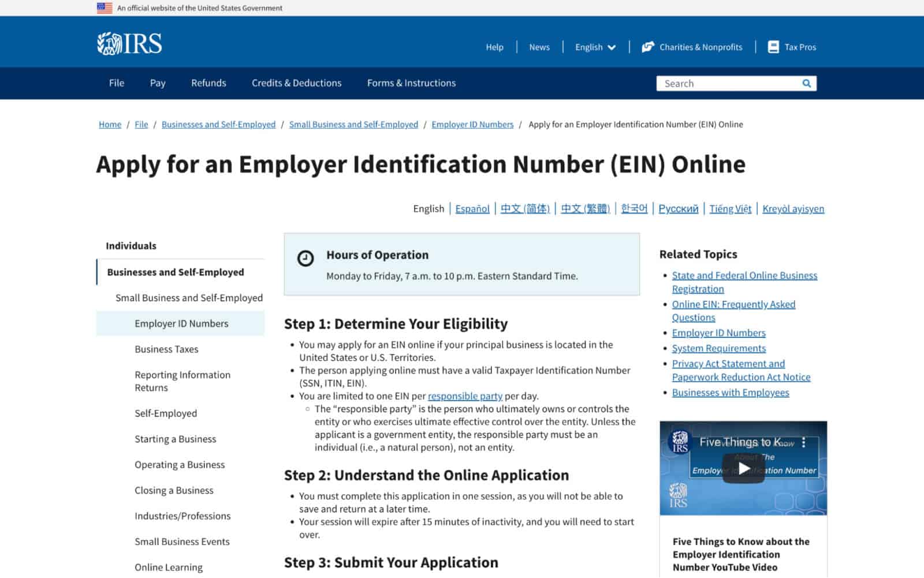Click the clock icon beside Hours of Operation
The image size is (924, 578).
(305, 258)
